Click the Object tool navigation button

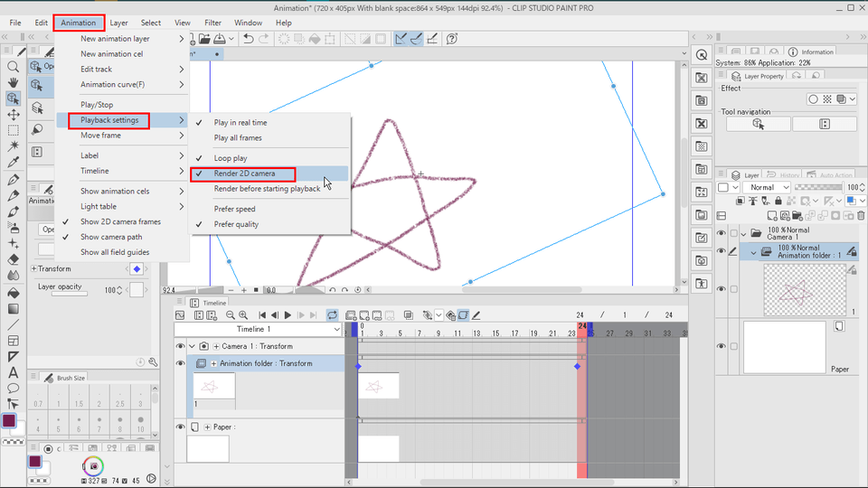click(759, 125)
